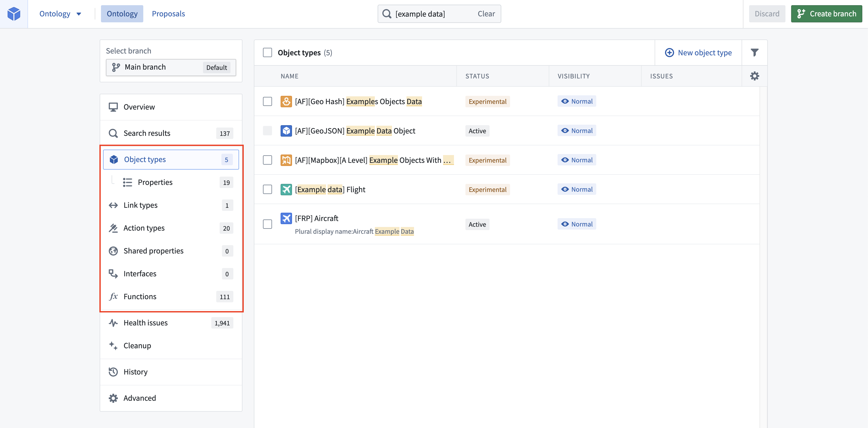The width and height of the screenshot is (868, 428).
Task: Open the table column settings gear
Action: [755, 76]
